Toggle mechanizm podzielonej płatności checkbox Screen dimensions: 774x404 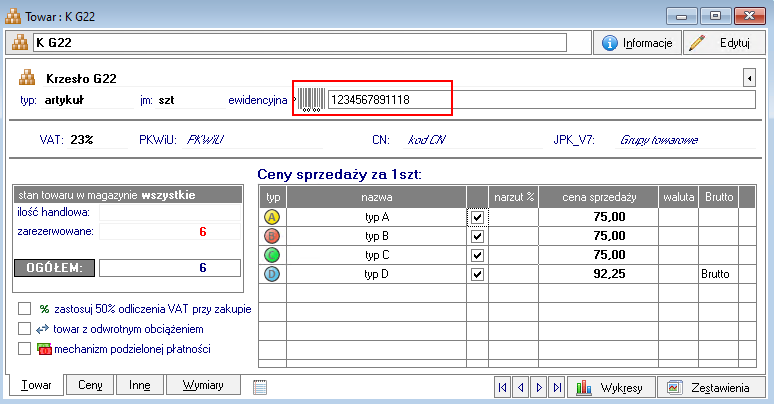tap(25, 348)
